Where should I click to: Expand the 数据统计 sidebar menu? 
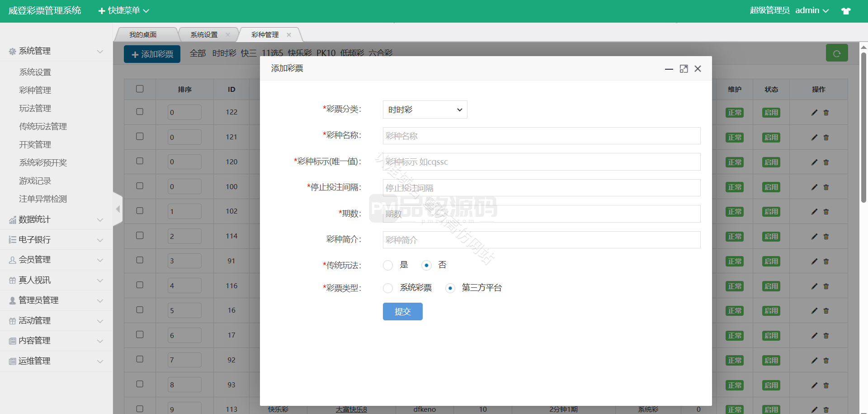(57, 219)
